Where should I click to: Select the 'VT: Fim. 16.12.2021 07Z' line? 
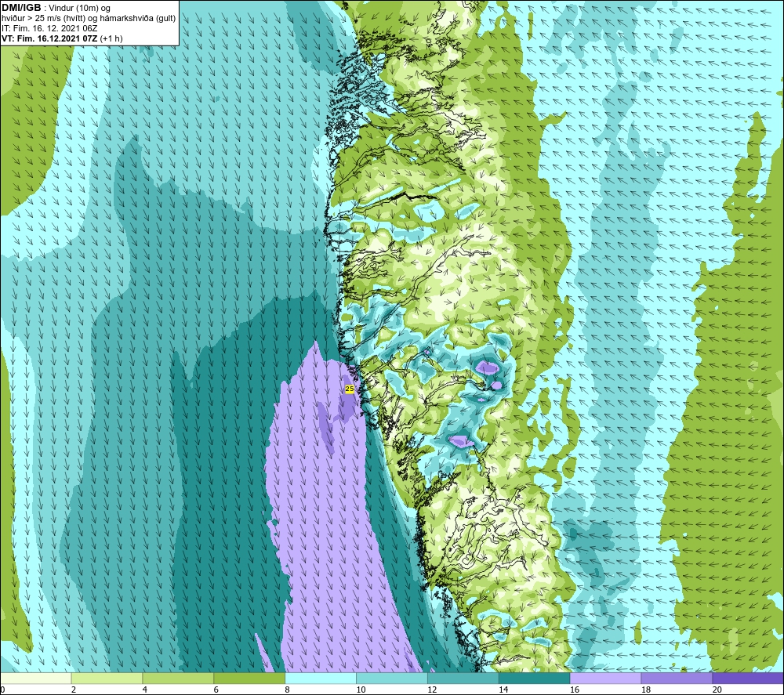tap(62, 38)
